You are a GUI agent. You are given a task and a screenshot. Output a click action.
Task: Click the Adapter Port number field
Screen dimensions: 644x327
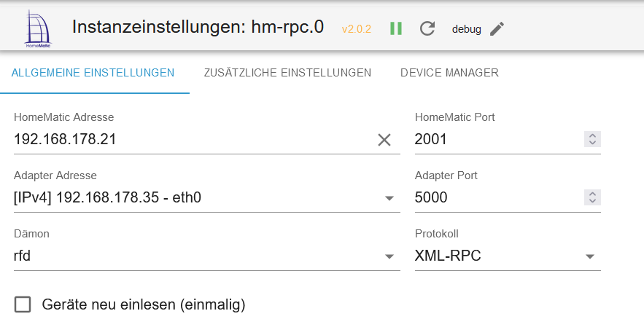(x=496, y=198)
